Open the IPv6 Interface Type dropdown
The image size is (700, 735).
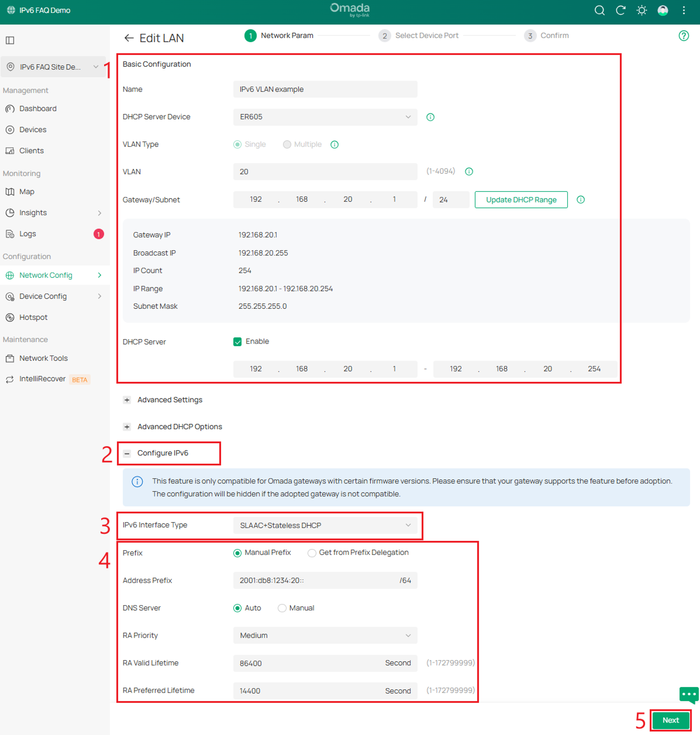[325, 525]
